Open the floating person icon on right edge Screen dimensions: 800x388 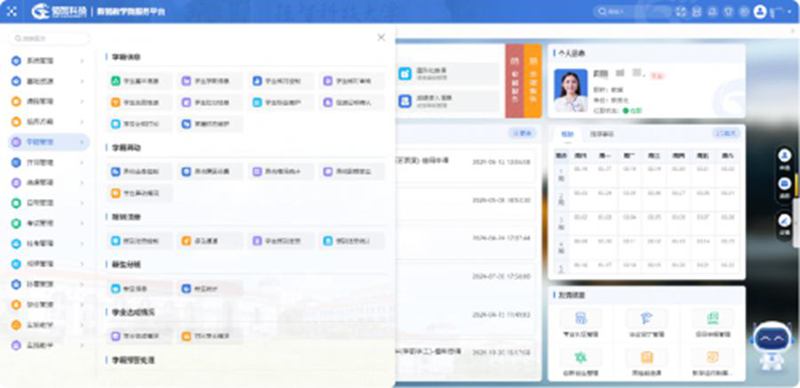tap(785, 155)
